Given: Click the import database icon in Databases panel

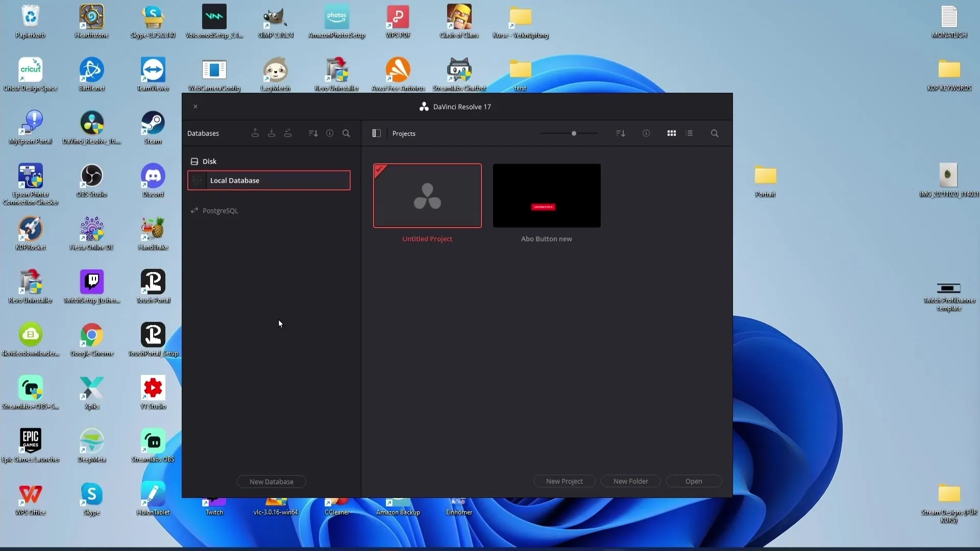Looking at the screenshot, I should 271,133.
